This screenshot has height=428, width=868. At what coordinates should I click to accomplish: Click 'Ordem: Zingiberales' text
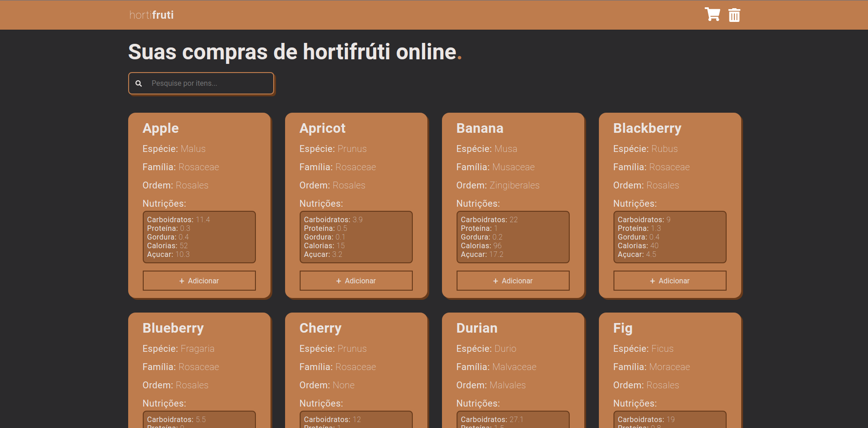tap(498, 185)
